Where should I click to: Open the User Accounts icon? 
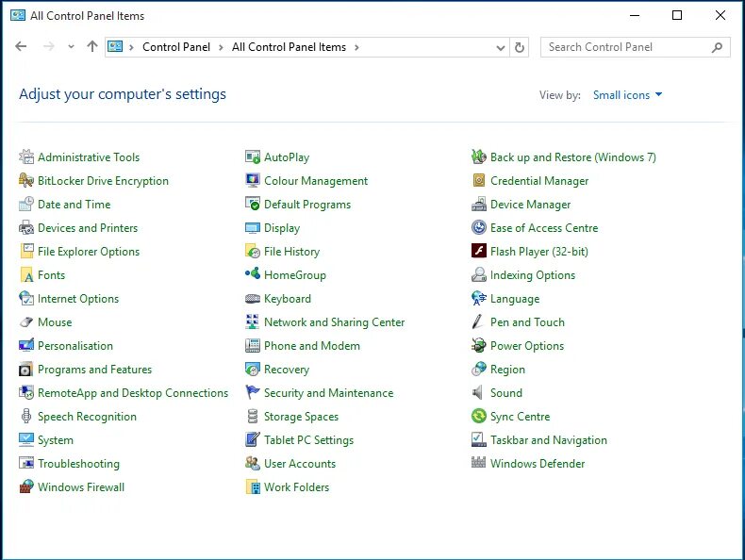click(x=253, y=464)
